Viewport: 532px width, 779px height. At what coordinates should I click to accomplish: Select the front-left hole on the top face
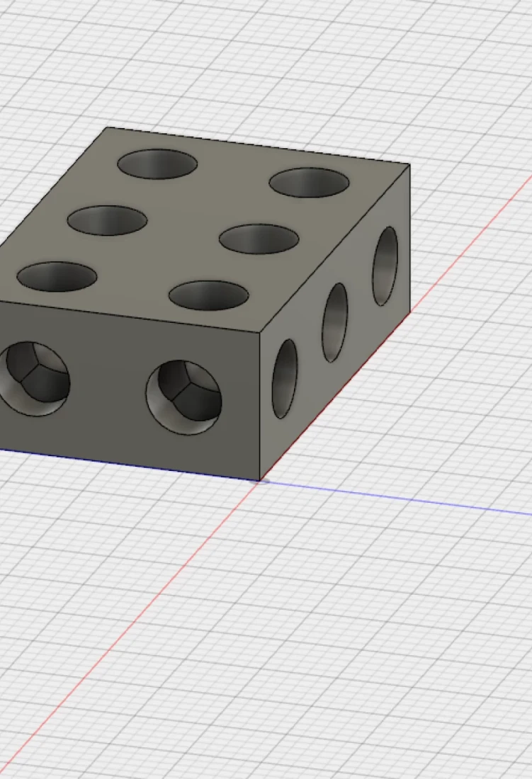click(57, 276)
